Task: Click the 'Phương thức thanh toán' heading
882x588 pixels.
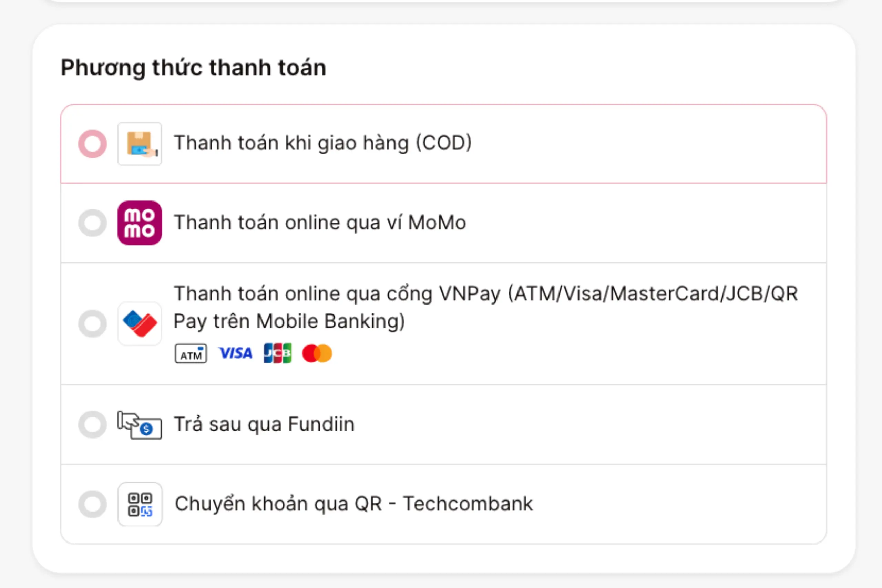Action: (x=194, y=68)
